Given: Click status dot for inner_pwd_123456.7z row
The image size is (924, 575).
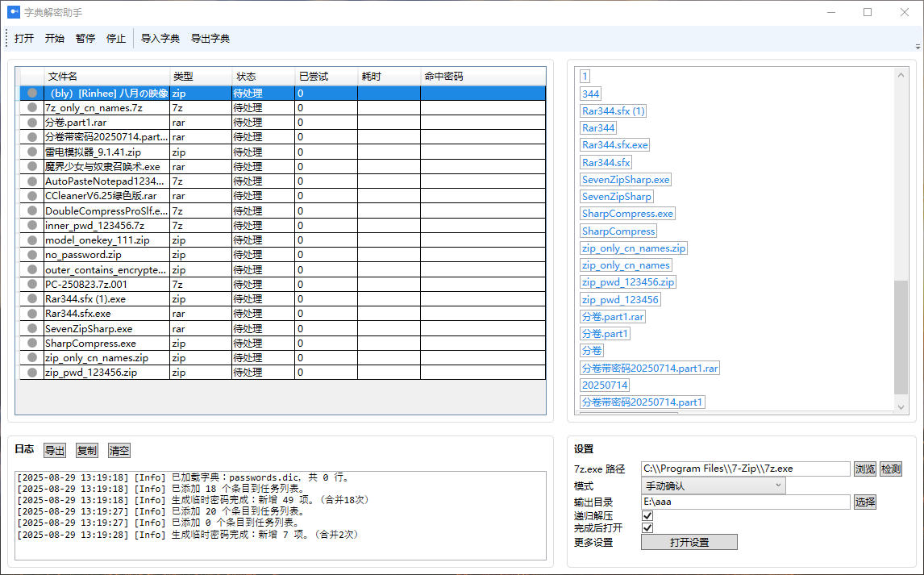Looking at the screenshot, I should (x=32, y=225).
